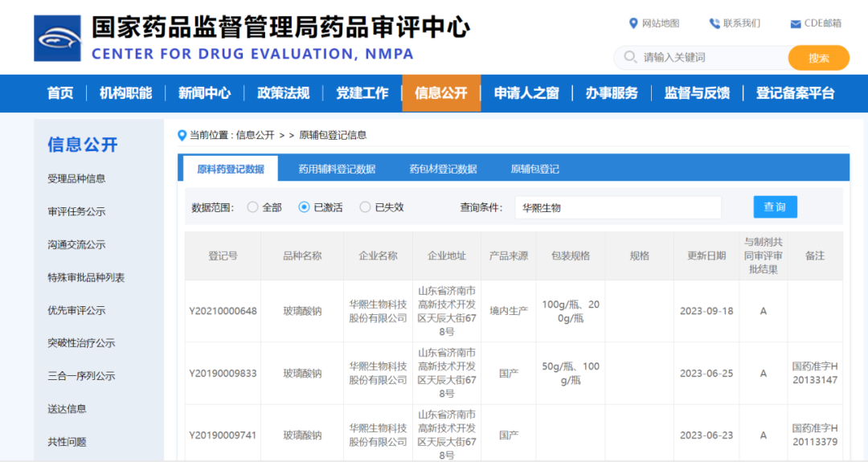The height and width of the screenshot is (462, 868).
Task: Switch to the 药用辅料登记数据 tab
Action: click(x=337, y=169)
